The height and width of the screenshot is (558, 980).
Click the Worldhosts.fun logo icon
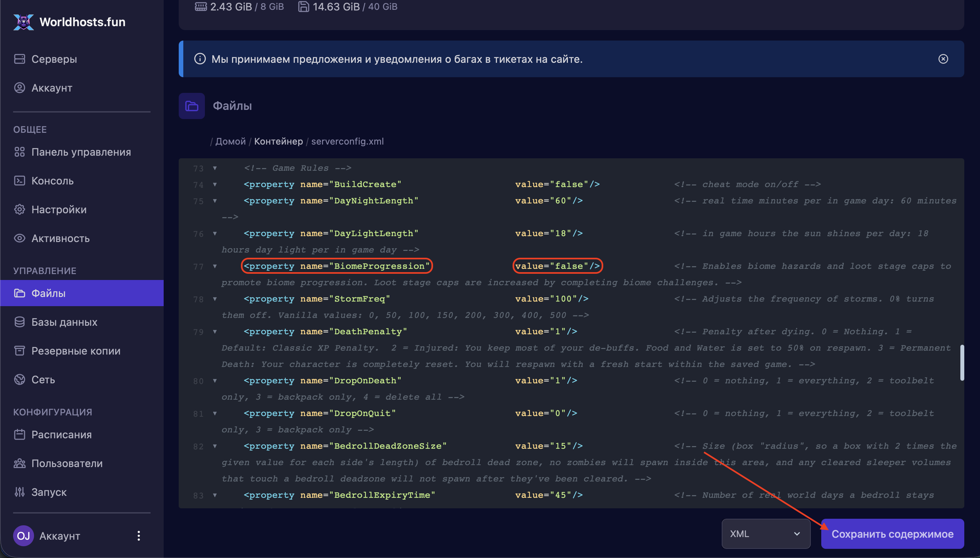(23, 22)
